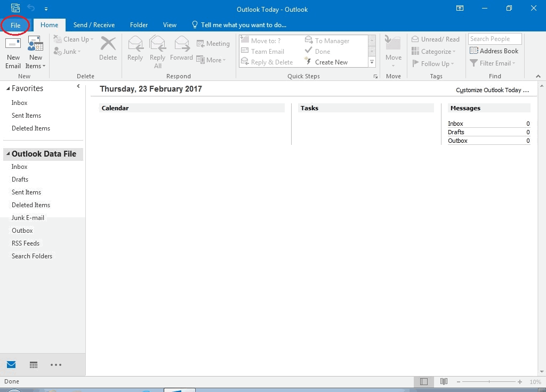Open the Clean Up dropdown

tap(74, 39)
